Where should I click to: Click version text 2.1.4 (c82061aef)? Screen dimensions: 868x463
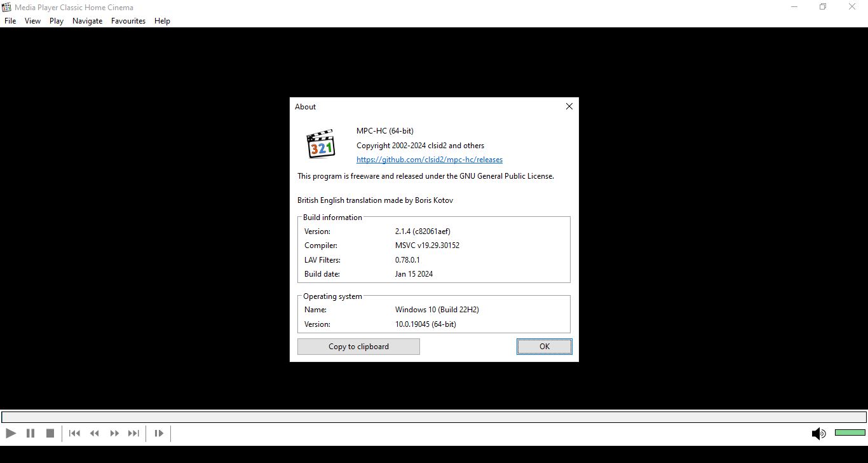423,231
